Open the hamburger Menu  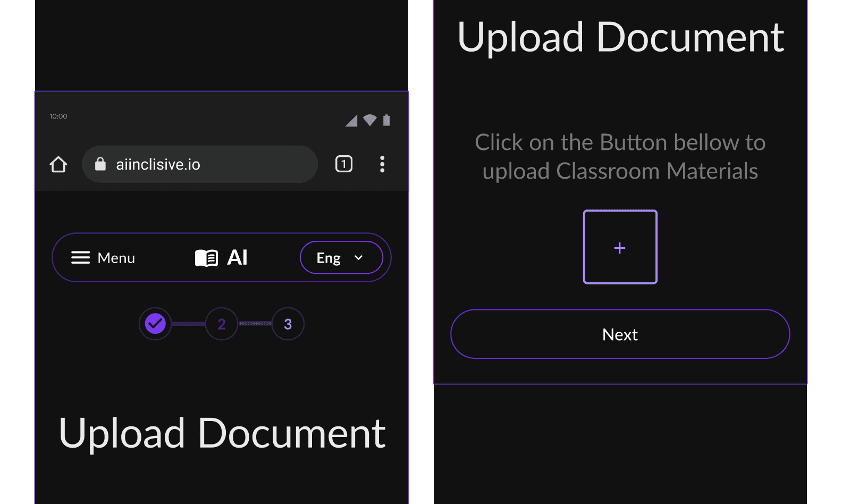pos(103,258)
